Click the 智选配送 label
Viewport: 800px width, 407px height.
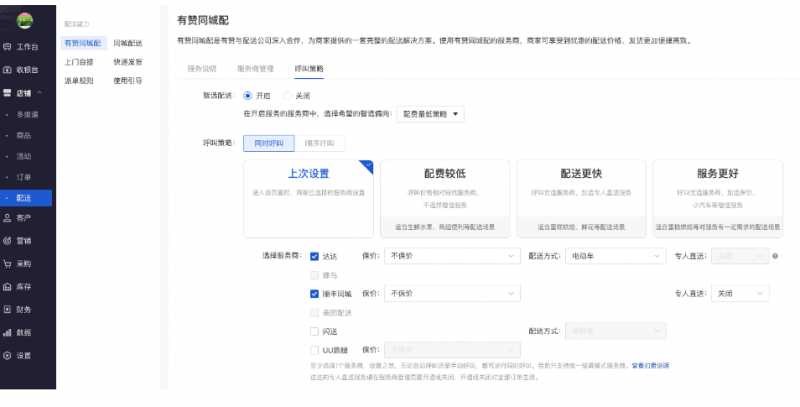coord(219,95)
